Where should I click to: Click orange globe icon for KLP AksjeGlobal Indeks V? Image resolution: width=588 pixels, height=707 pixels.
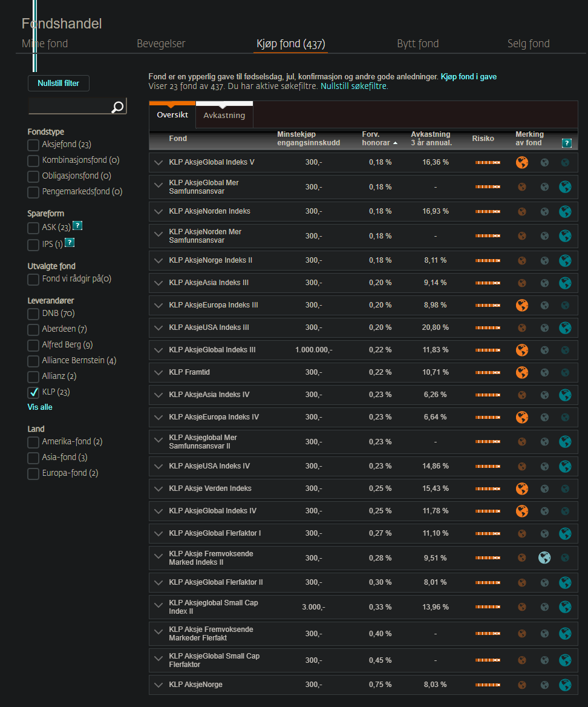point(522,162)
